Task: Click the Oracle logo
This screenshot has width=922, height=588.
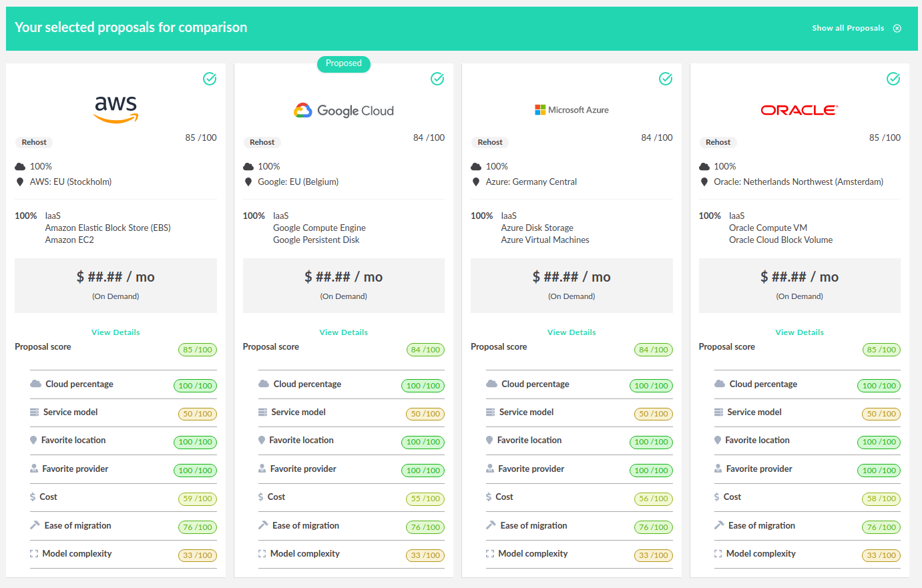Action: [799, 110]
